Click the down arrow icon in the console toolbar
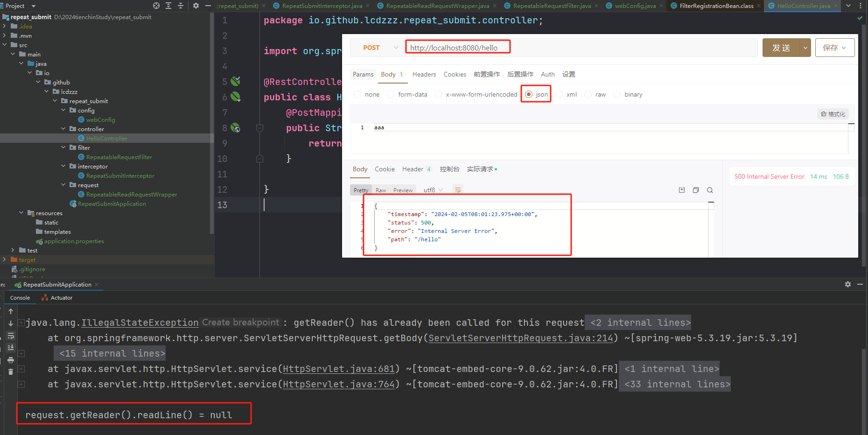This screenshot has width=868, height=435. [x=11, y=323]
